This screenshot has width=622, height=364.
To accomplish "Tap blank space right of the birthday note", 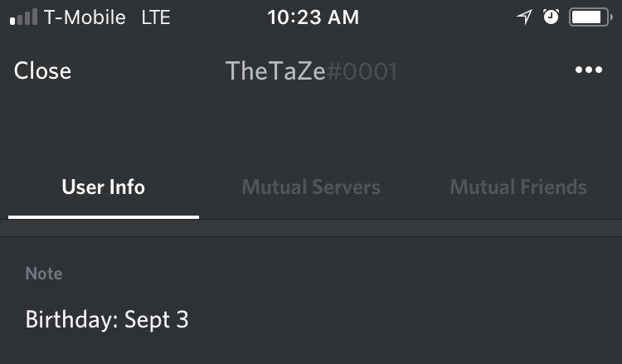I will pyautogui.click(x=415, y=319).
